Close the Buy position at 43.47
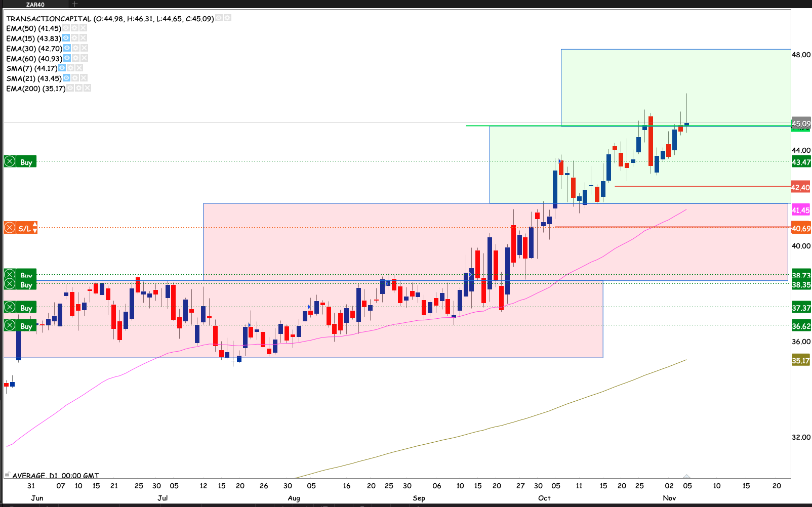This screenshot has height=507, width=812. [10, 162]
